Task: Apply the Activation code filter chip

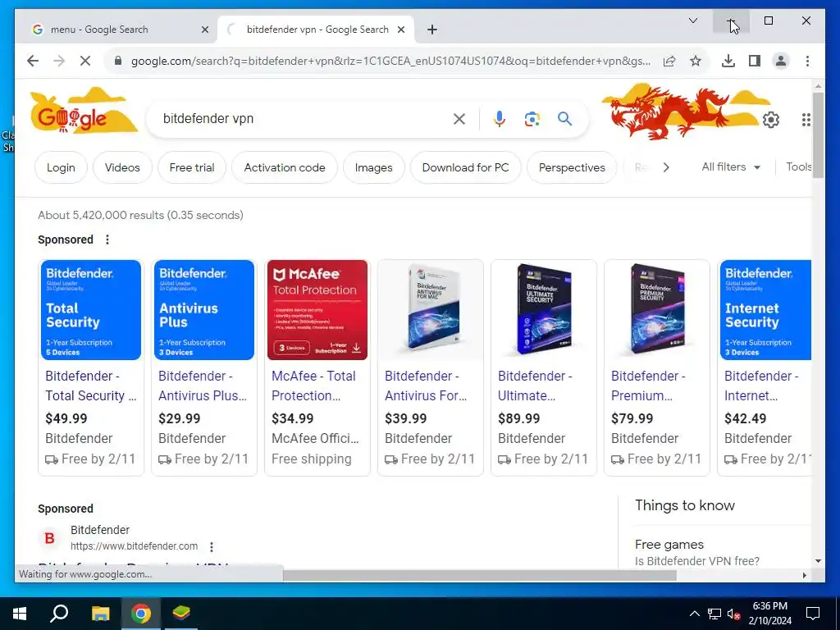Action: [x=285, y=167]
